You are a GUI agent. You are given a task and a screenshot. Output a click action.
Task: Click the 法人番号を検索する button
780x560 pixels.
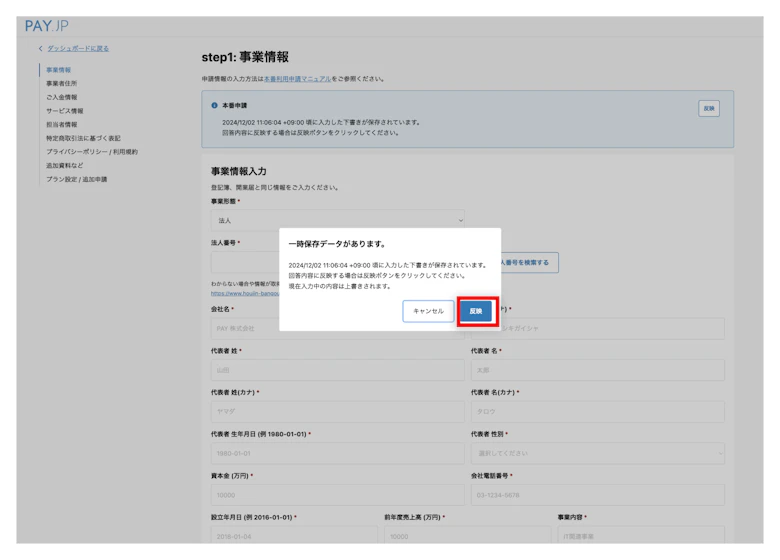529,263
